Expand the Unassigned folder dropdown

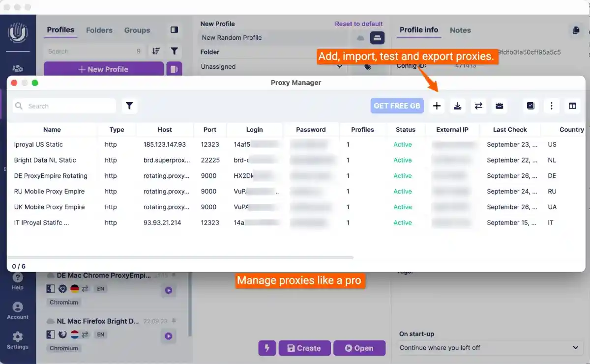[339, 66]
